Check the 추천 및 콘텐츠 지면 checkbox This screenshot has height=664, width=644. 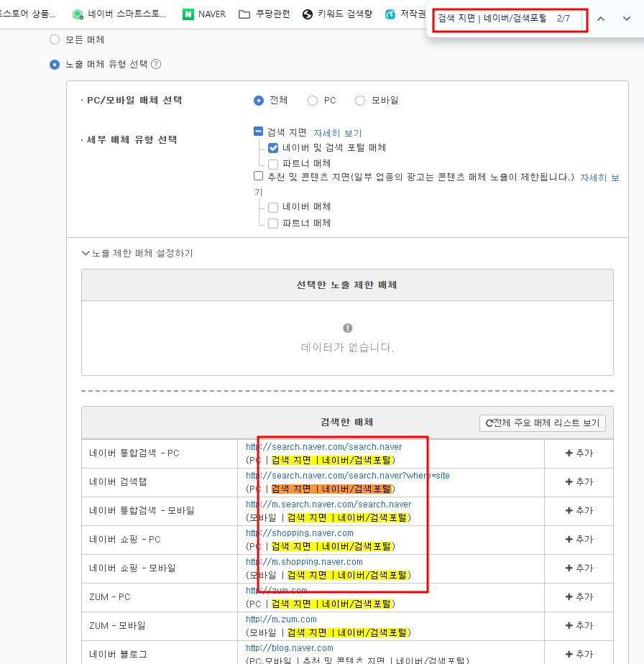tap(258, 176)
